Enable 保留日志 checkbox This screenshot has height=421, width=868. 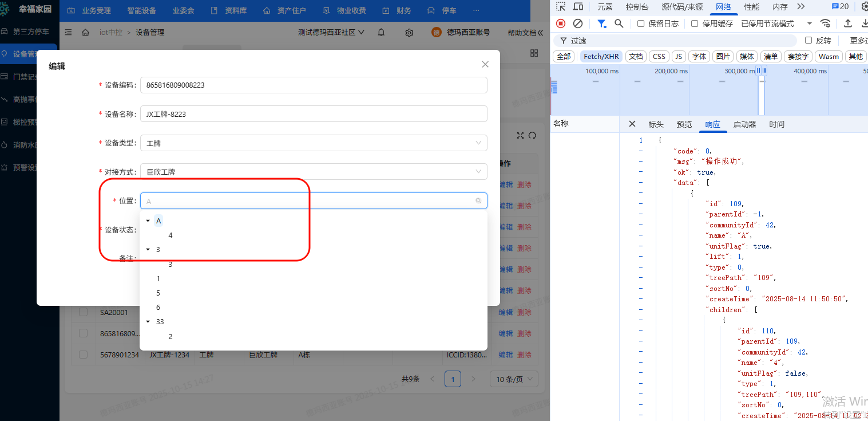641,23
